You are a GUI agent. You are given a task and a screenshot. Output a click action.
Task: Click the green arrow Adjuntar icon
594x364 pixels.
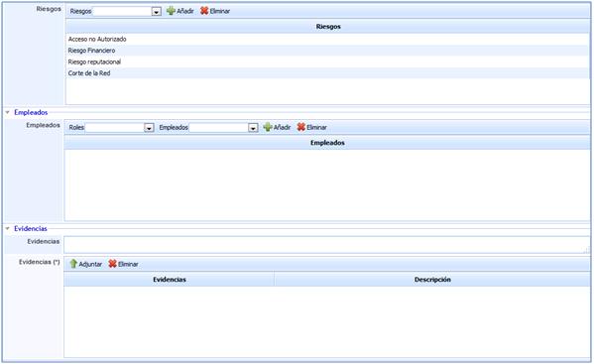73,264
